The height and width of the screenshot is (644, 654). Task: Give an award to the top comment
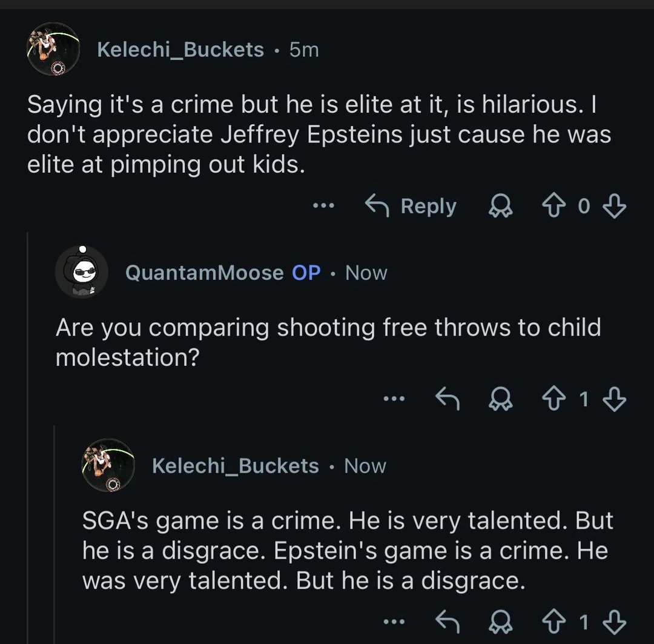500,207
